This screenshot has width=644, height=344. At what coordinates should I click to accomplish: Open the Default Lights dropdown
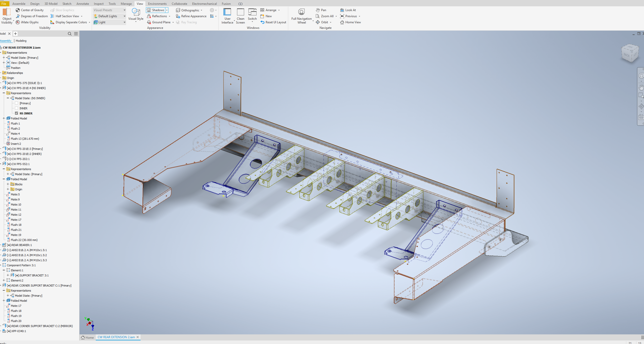pyautogui.click(x=124, y=16)
